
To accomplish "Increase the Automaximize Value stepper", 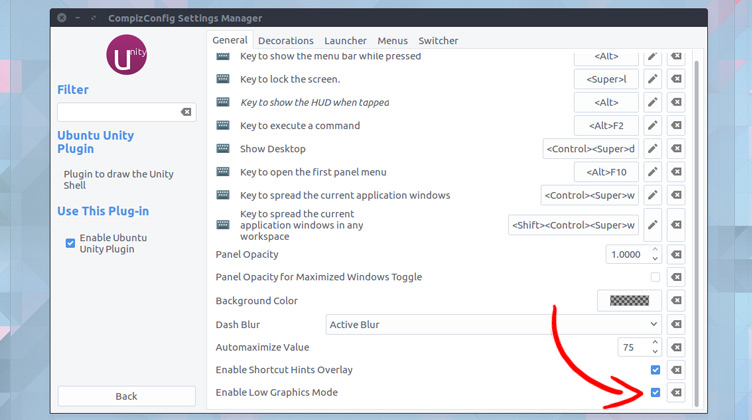I will point(655,343).
